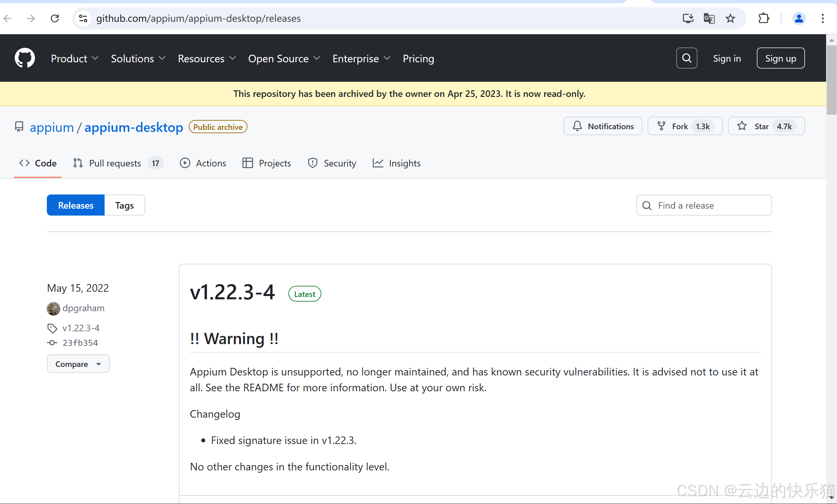Viewport: 837px width, 504px height.
Task: Open the Projects tab
Action: [x=267, y=163]
